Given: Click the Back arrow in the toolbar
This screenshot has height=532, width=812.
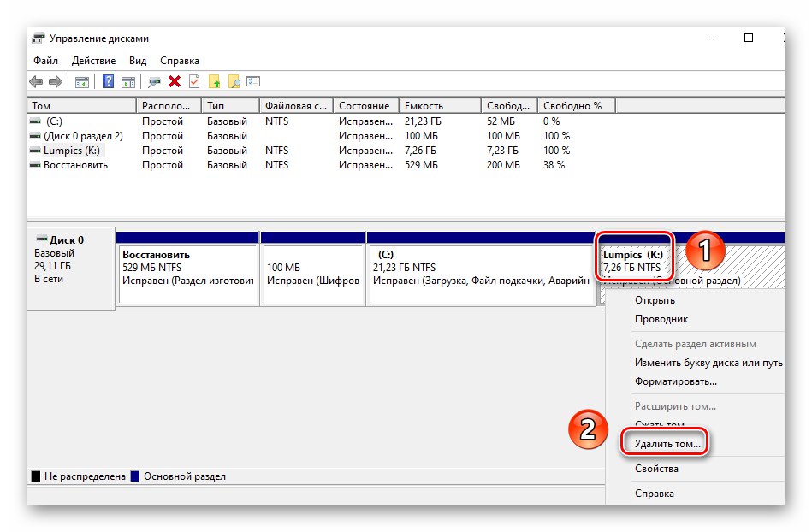Looking at the screenshot, I should pos(36,82).
